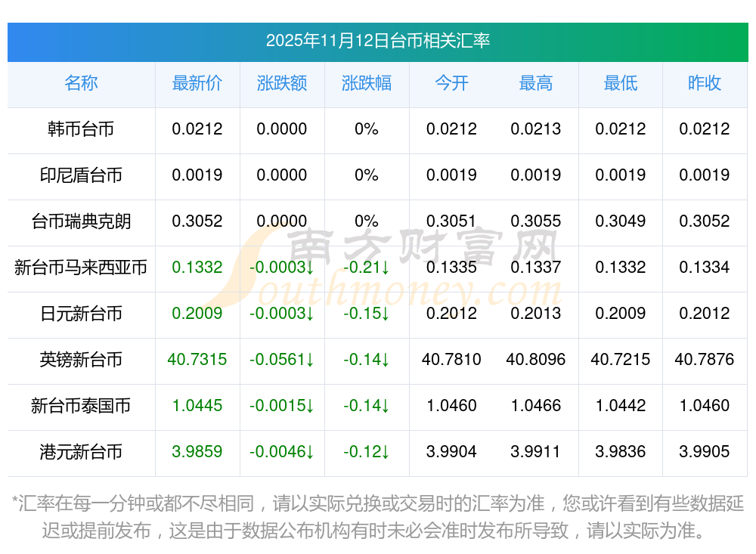
Task: Click the 名称 column header
Action: coord(81,84)
